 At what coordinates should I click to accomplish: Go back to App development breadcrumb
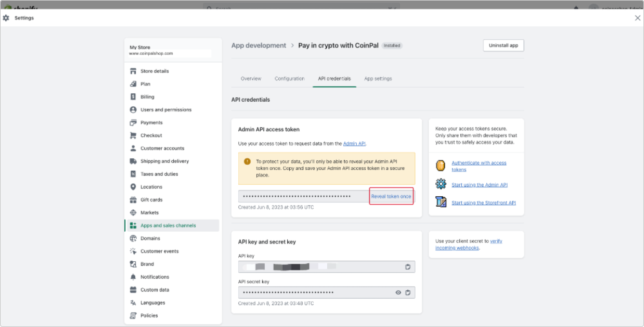click(x=259, y=46)
